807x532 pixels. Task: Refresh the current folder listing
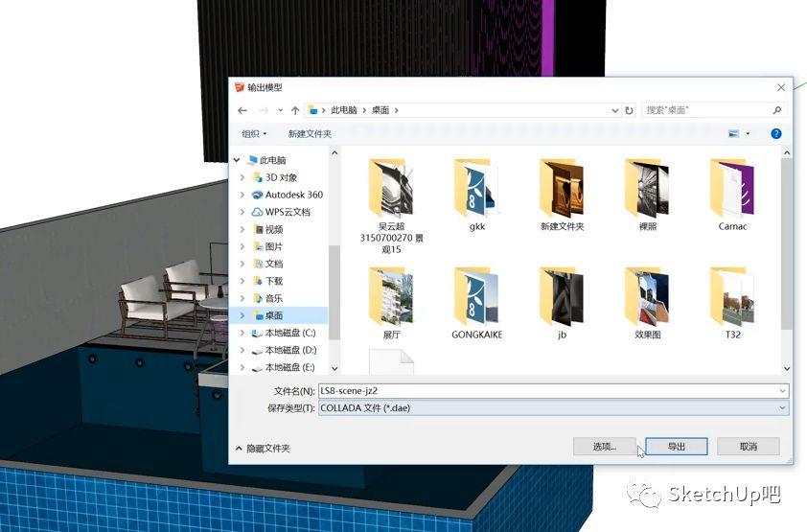pos(629,110)
